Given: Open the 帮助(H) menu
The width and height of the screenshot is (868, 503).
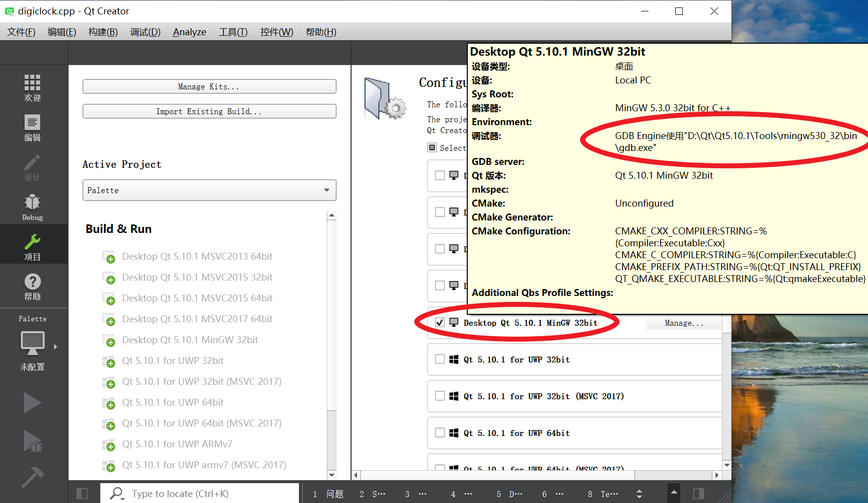Looking at the screenshot, I should pos(321,32).
